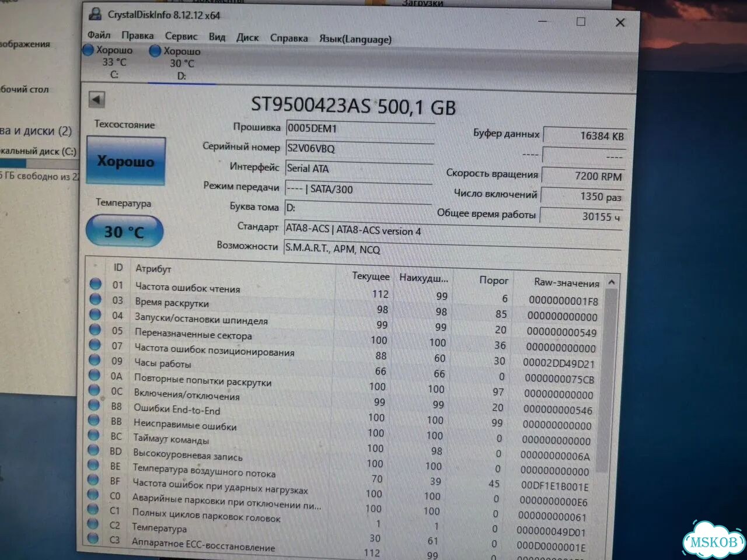The image size is (747, 560).
Task: Click the power-on count field 1350 раз
Action: (581, 196)
